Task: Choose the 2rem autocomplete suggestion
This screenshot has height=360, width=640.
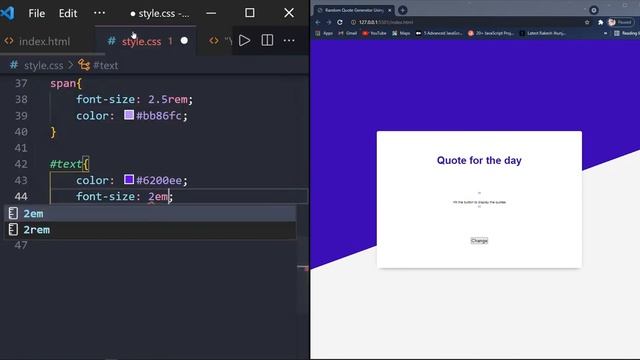Action: point(150,230)
